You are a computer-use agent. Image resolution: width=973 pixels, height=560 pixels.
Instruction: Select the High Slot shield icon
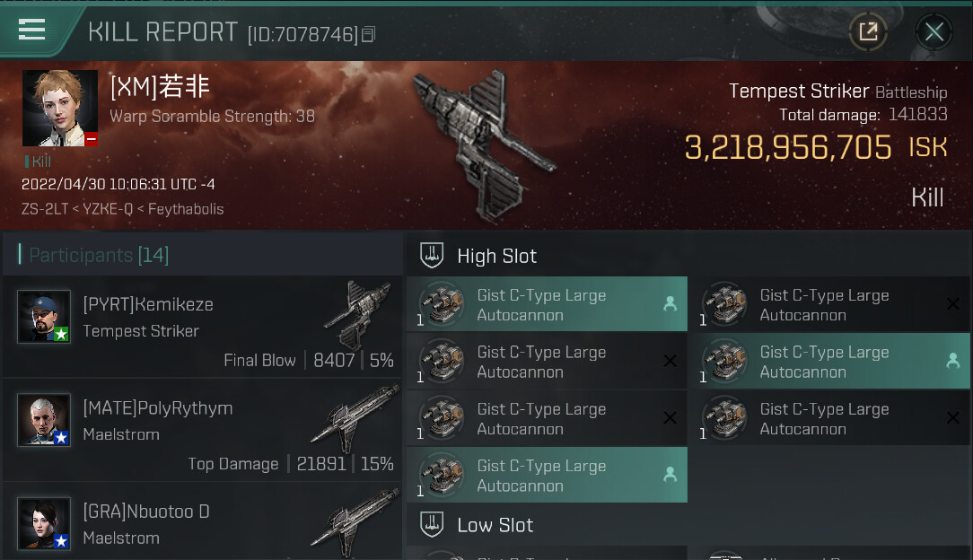point(432,256)
